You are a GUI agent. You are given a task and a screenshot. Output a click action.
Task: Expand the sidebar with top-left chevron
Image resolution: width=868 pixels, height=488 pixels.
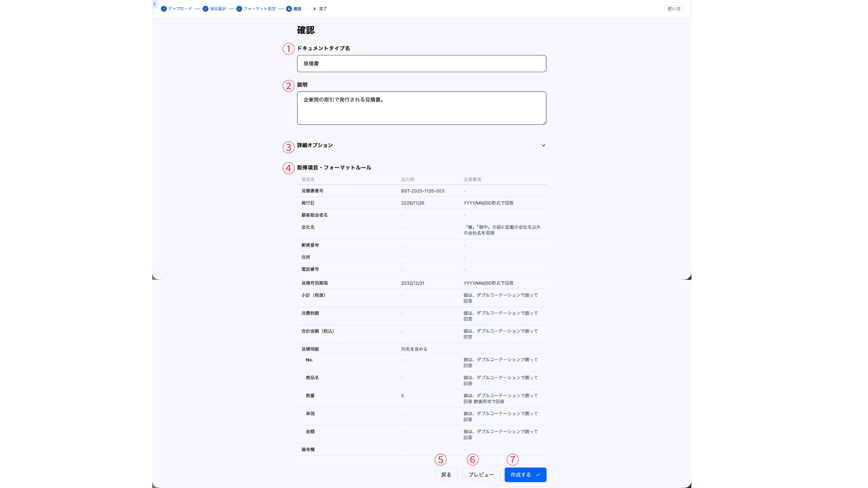(155, 4)
